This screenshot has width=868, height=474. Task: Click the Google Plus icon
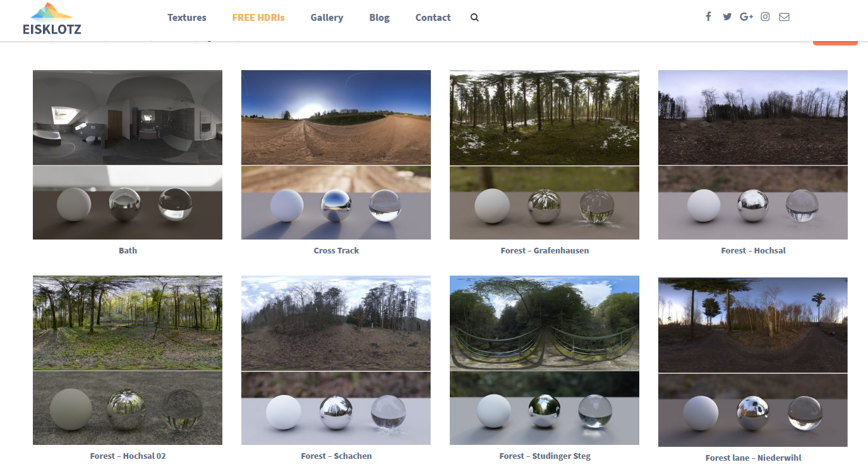pyautogui.click(x=746, y=17)
